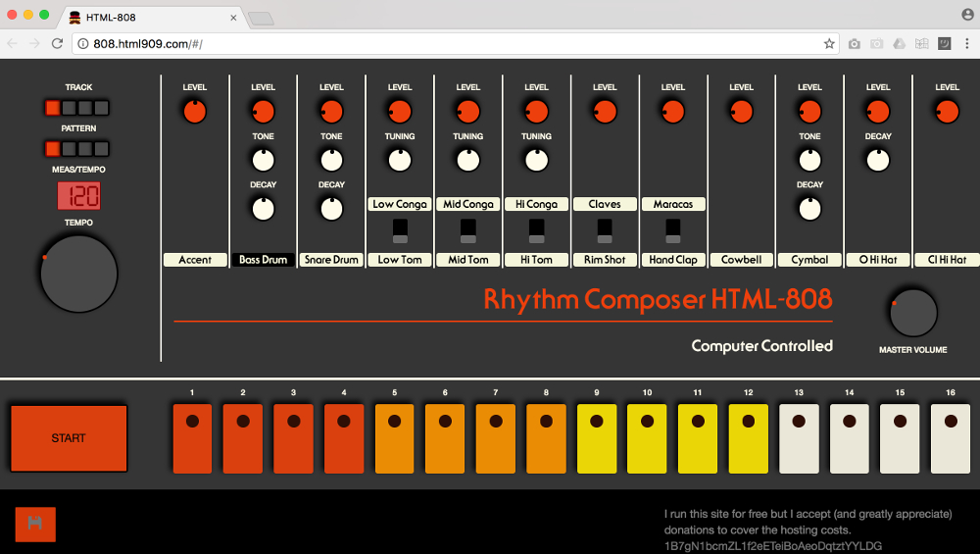Select the Hi Tom instrument
Image resolution: width=980 pixels, height=554 pixels.
[x=536, y=260]
